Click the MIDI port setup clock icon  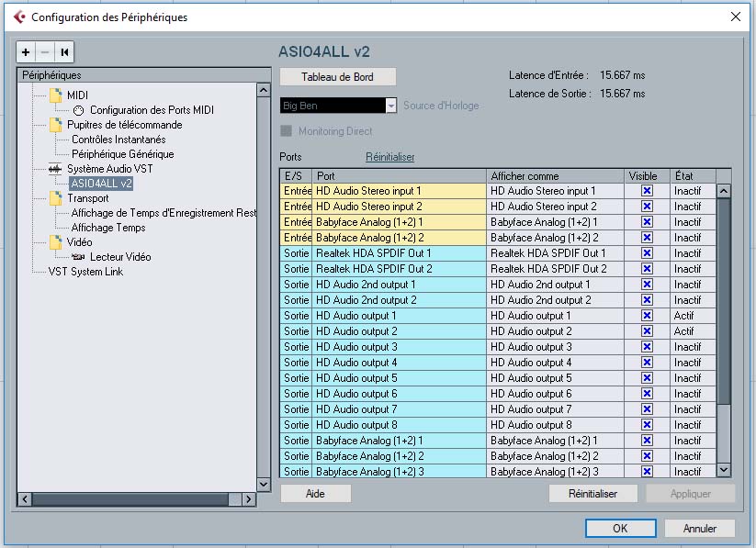coord(78,110)
